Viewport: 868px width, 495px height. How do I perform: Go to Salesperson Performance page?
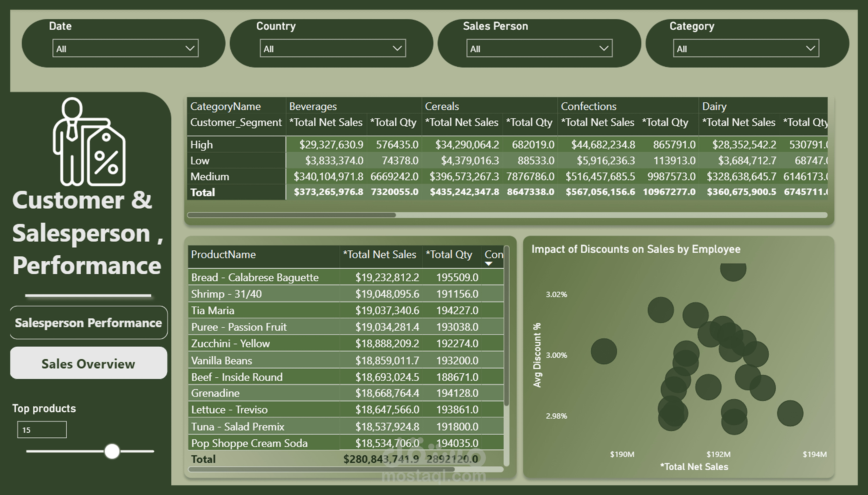(88, 323)
